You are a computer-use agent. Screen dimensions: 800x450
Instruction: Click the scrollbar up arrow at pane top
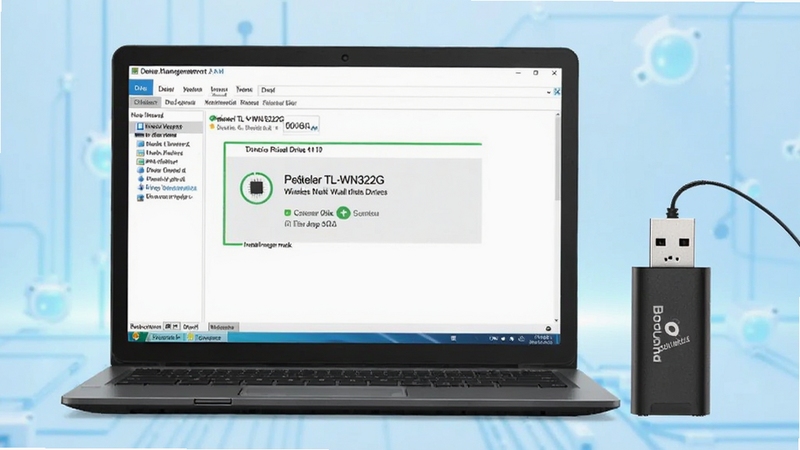tap(557, 115)
